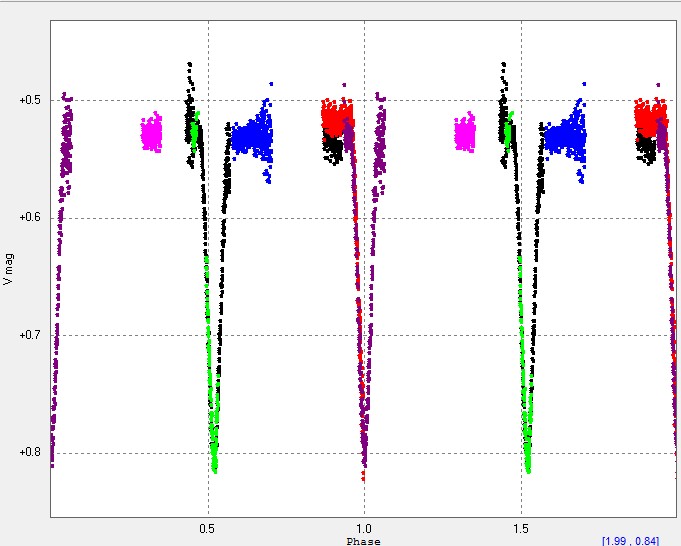Pick the magenta data cluster before phase 0.5
The image size is (681, 546).
(151, 132)
